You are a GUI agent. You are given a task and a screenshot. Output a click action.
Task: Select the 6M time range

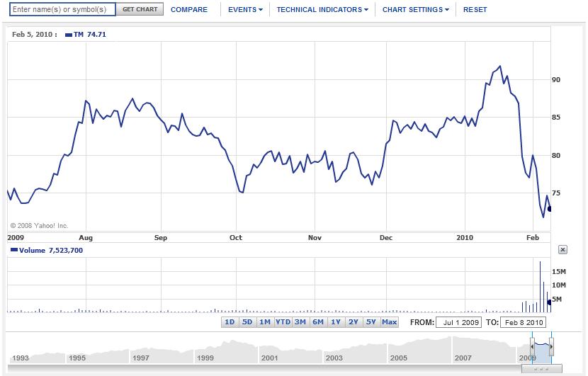[317, 322]
